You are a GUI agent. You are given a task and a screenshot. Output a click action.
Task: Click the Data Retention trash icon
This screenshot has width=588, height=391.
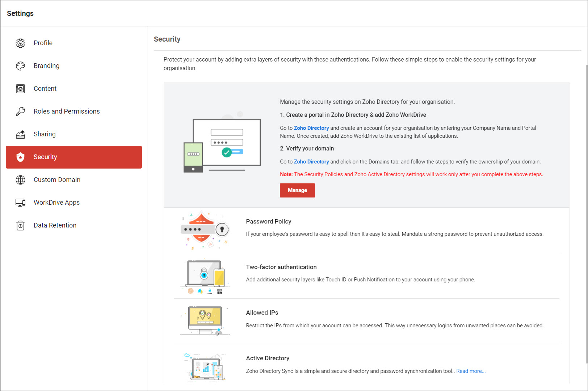click(x=21, y=225)
